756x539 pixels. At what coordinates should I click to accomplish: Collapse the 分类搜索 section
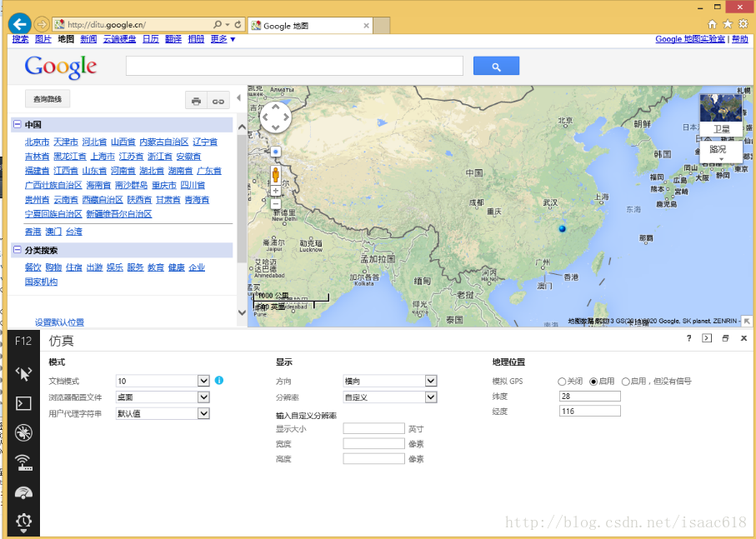18,250
